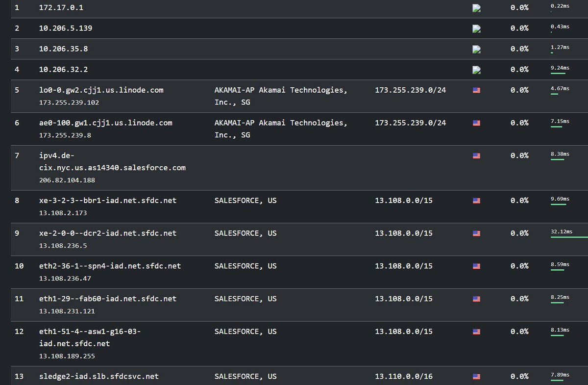
Task: Click the latency bar under 9.69ms
Action: (x=559, y=205)
